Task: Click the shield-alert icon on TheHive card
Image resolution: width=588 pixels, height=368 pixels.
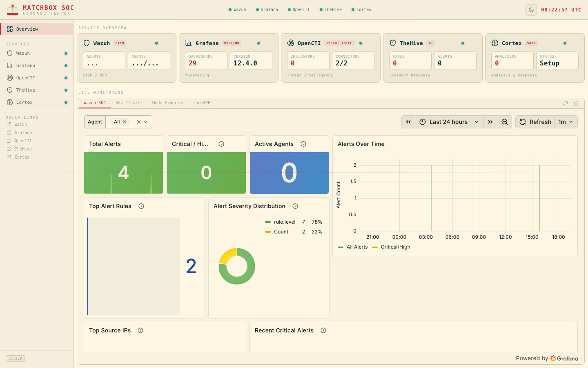Action: (393, 43)
